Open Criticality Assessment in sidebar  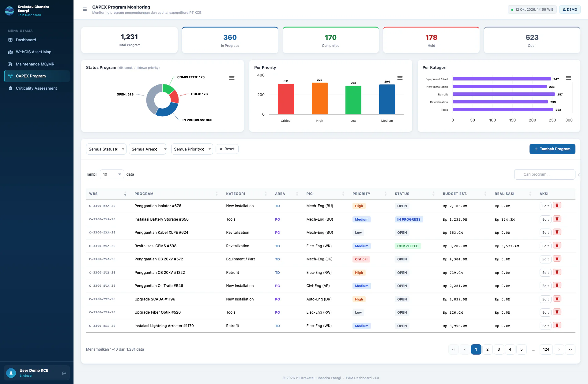[37, 88]
